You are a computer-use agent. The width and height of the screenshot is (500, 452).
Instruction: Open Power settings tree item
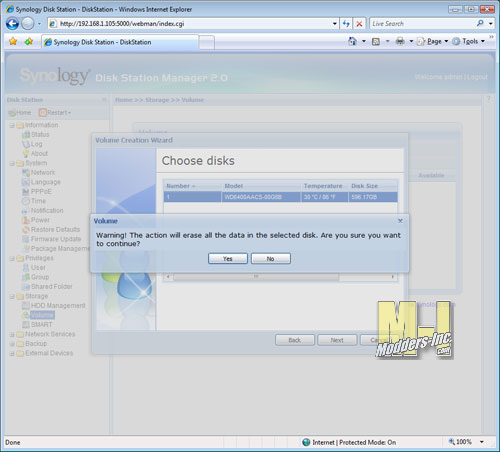(x=36, y=220)
